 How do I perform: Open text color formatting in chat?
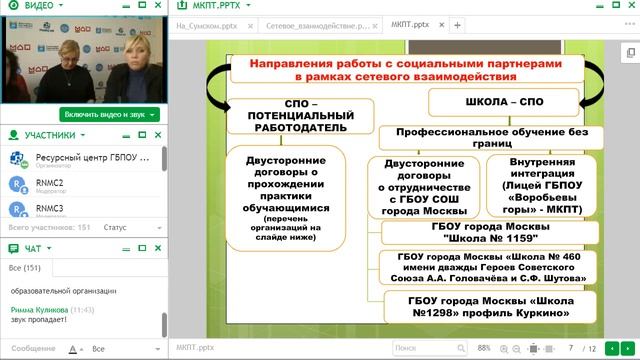pos(73,349)
